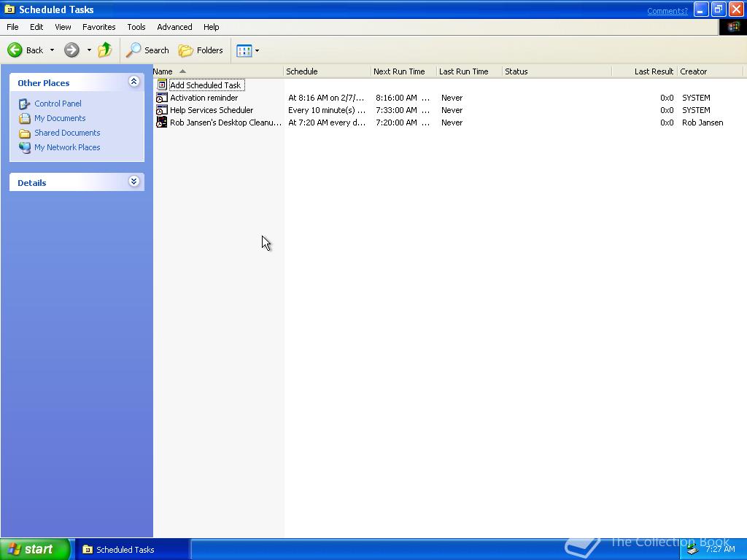Sort by the Next Run Time column
747x560 pixels.
(403, 71)
